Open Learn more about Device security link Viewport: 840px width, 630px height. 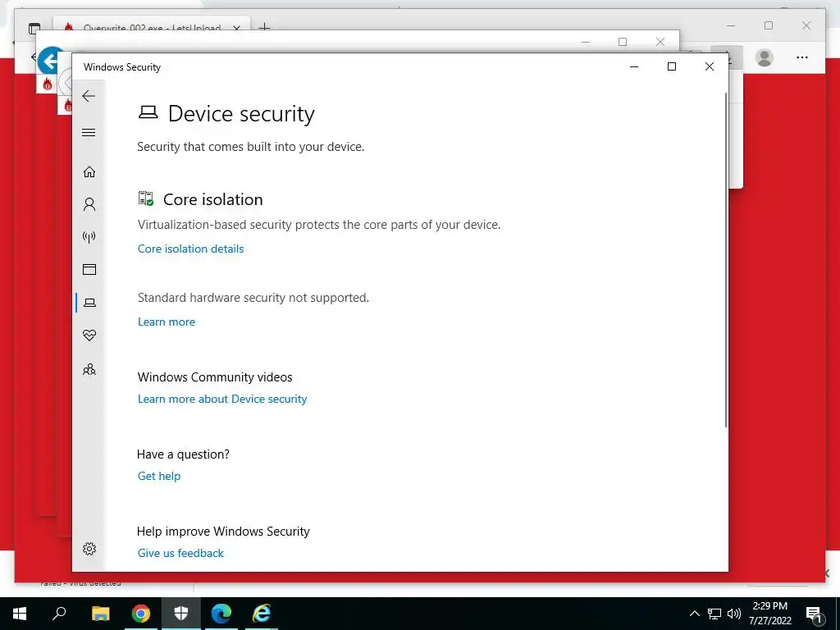click(x=222, y=399)
